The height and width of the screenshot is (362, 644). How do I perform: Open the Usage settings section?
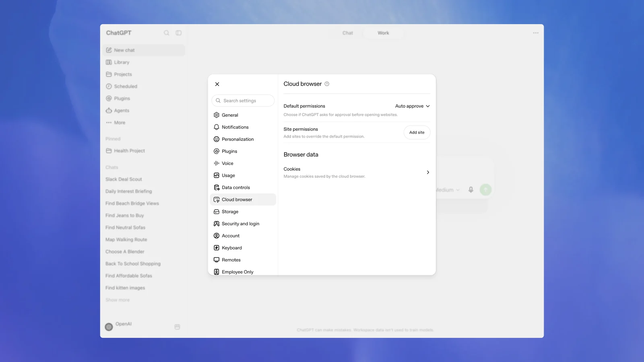pos(243,175)
